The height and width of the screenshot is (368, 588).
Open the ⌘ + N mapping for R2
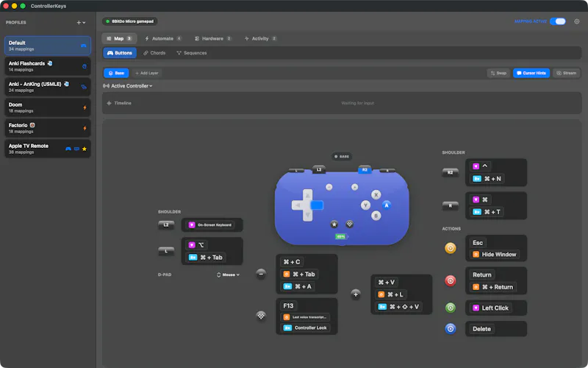point(487,179)
